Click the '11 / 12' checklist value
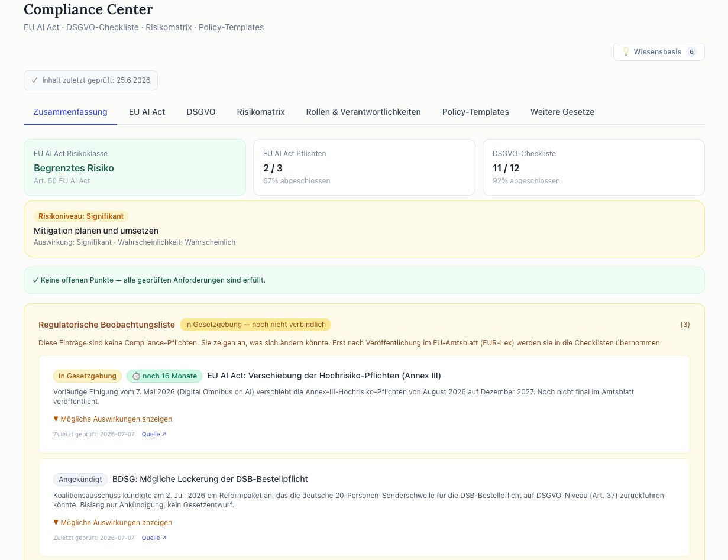 point(506,168)
